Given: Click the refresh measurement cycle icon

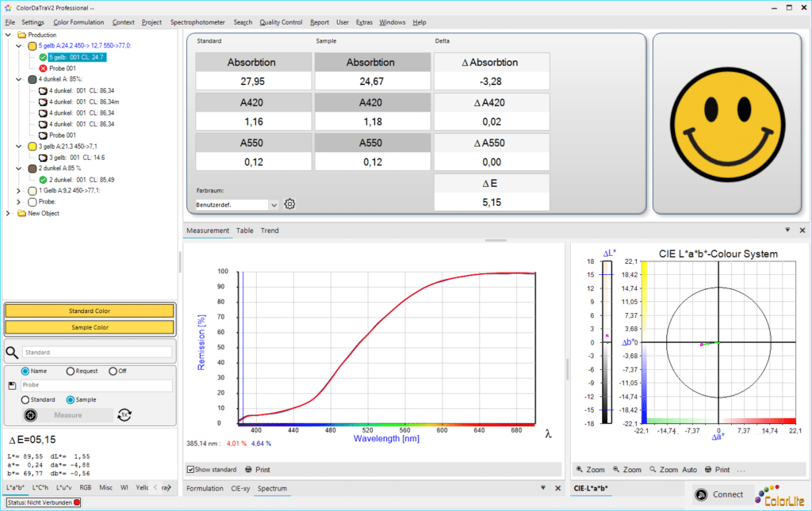Looking at the screenshot, I should (124, 415).
